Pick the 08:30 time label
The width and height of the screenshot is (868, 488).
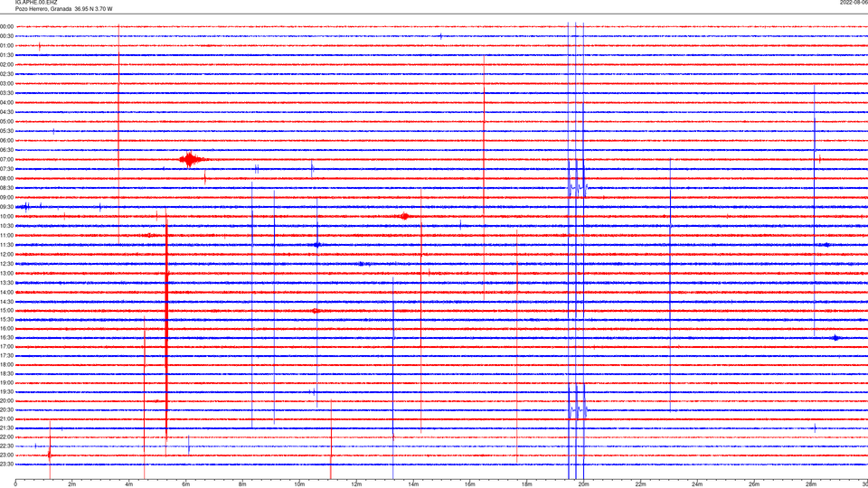click(x=6, y=188)
